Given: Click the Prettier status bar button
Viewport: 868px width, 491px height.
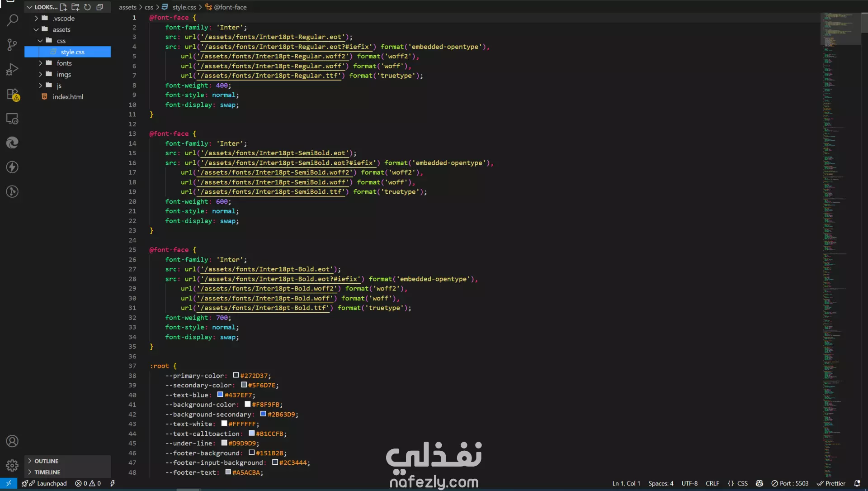Looking at the screenshot, I should point(831,483).
